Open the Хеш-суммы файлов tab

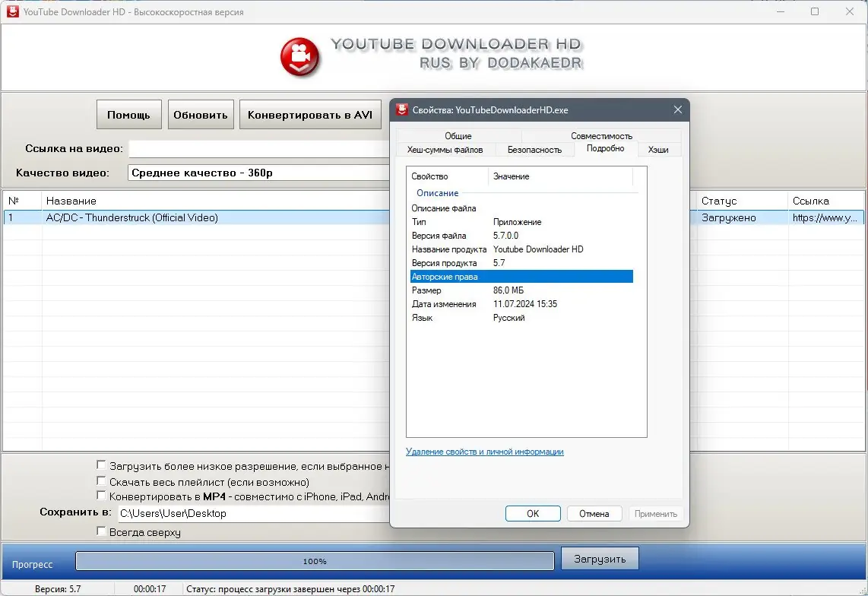click(445, 150)
